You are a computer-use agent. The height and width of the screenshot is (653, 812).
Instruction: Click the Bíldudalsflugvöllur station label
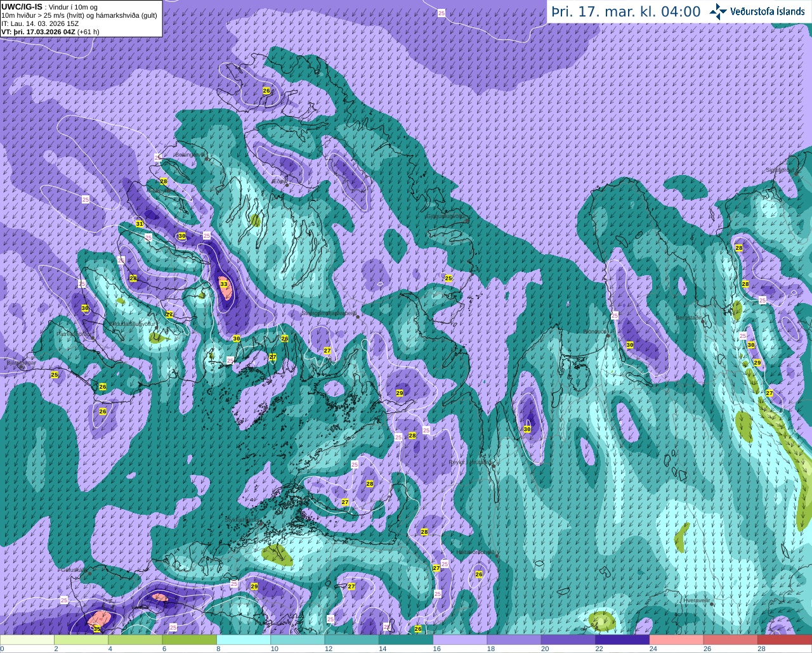tap(132, 323)
